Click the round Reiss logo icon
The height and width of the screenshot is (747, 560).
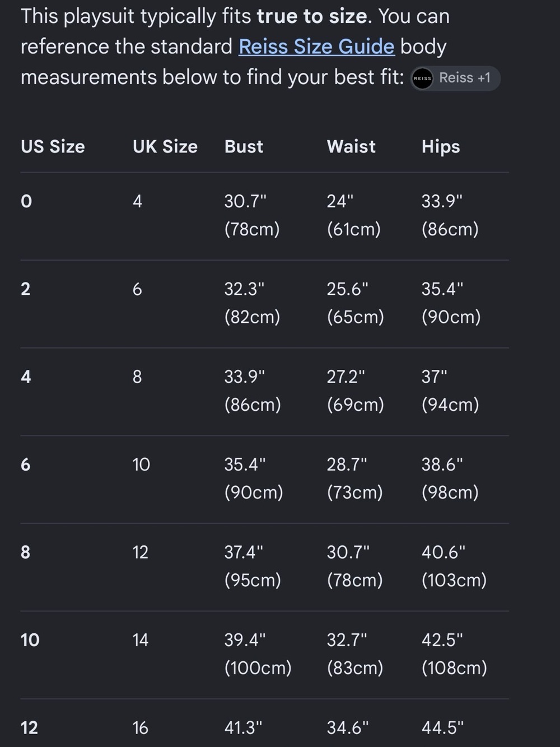coord(422,78)
